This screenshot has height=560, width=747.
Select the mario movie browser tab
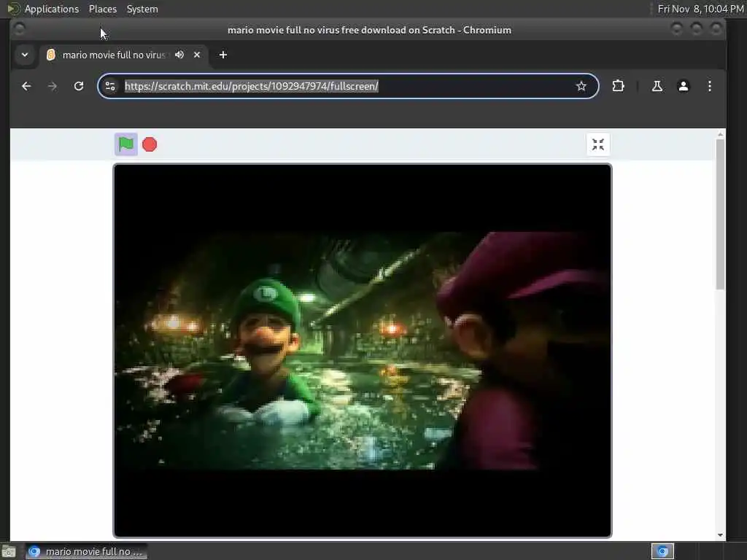click(x=113, y=55)
